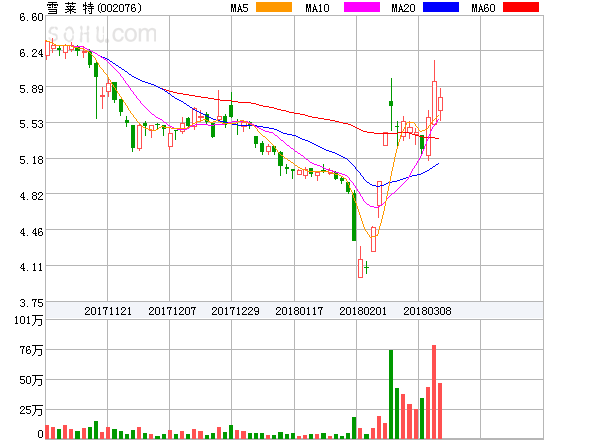
Task: Click the 5.53 price axis label
Action: pos(31,124)
